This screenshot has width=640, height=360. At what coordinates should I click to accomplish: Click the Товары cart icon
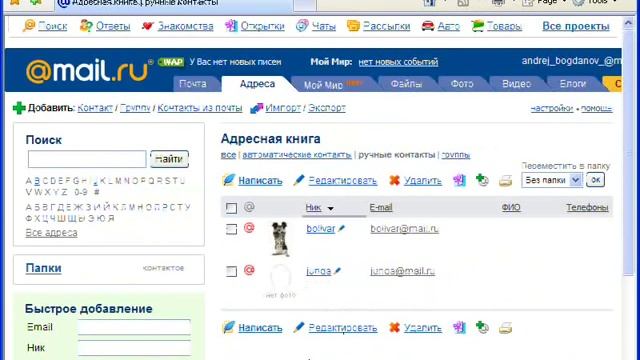coord(478,26)
